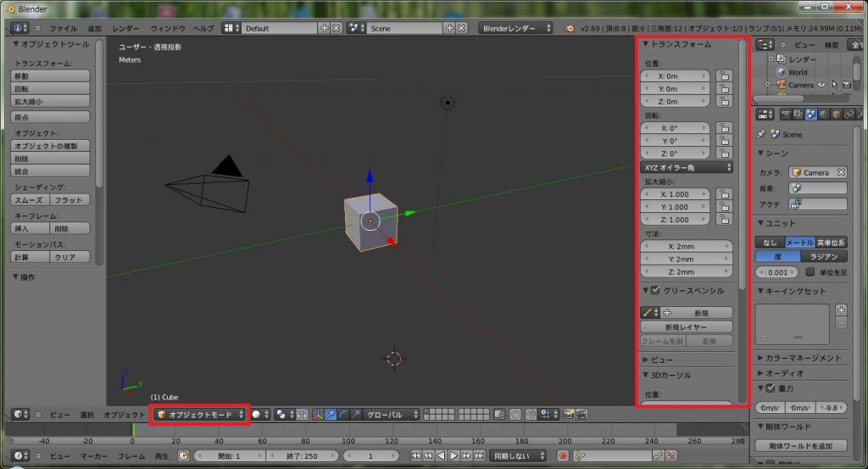Toggle Camera visibility eye in outliner
Screen dimensions: 868x469
coord(822,85)
